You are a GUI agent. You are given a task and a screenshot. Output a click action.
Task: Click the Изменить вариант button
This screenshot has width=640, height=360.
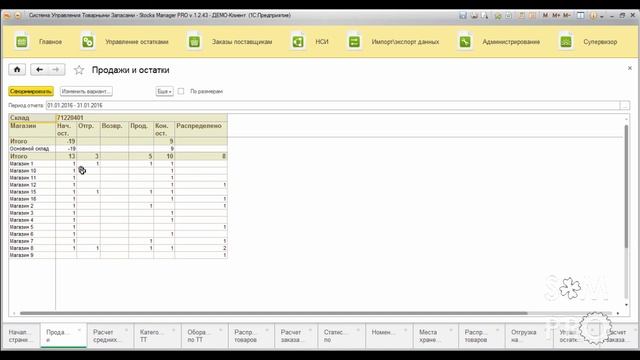[x=86, y=91]
